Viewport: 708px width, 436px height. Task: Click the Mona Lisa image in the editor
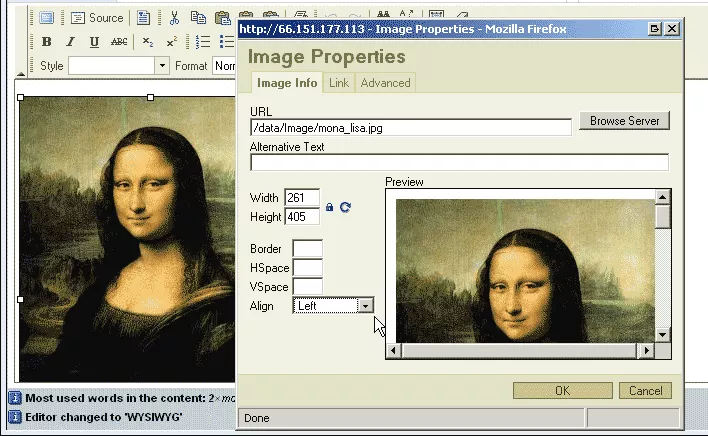(127, 239)
